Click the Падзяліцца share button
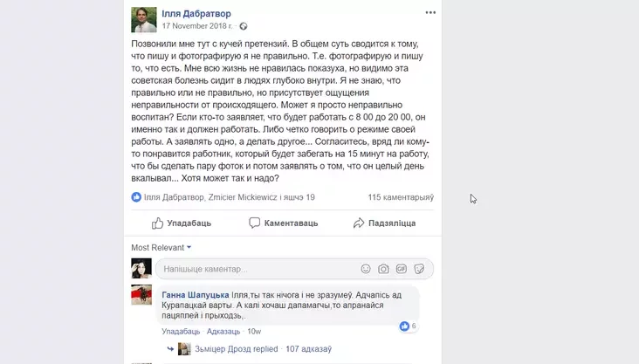This screenshot has height=364, width=639. tap(384, 223)
